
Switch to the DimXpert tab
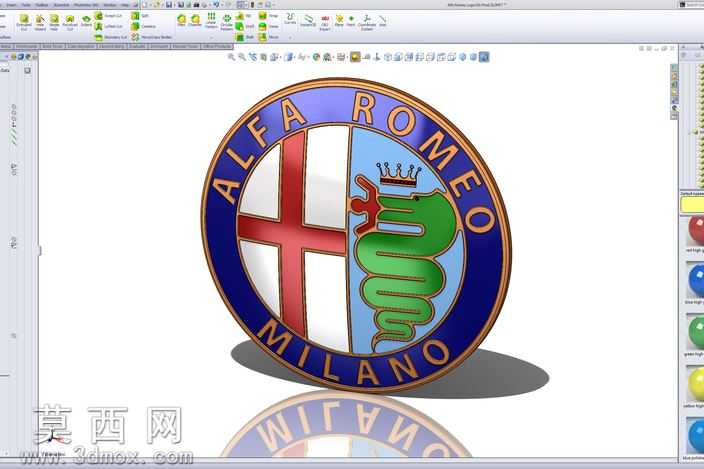point(159,46)
